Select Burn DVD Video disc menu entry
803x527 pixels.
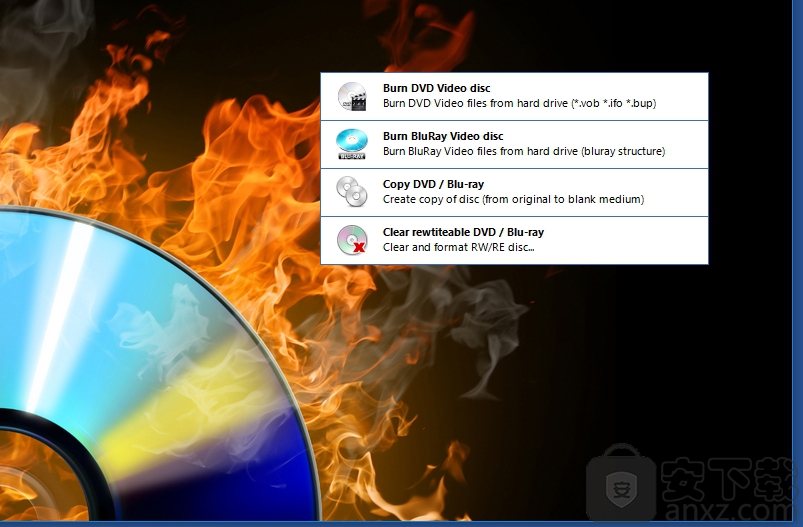click(514, 97)
